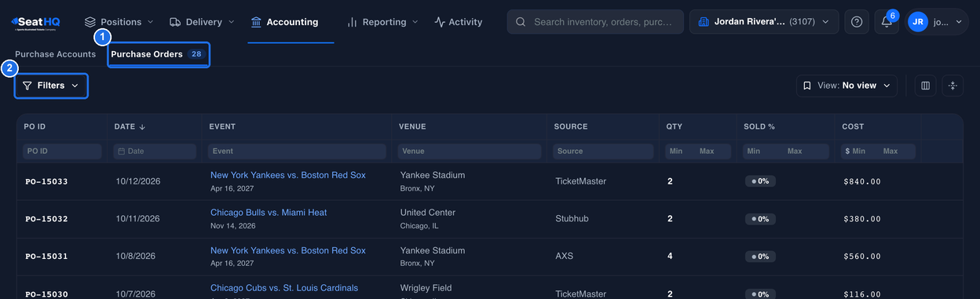This screenshot has width=980, height=299.
Task: Open Chicago Cubs vs. St. Louis Cardinals link
Action: click(284, 288)
